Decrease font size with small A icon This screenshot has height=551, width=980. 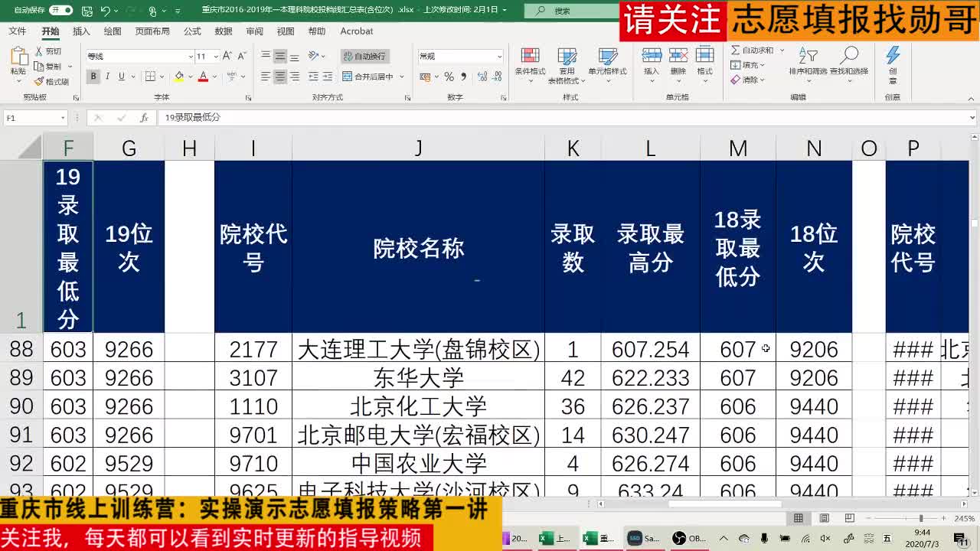pyautogui.click(x=242, y=56)
